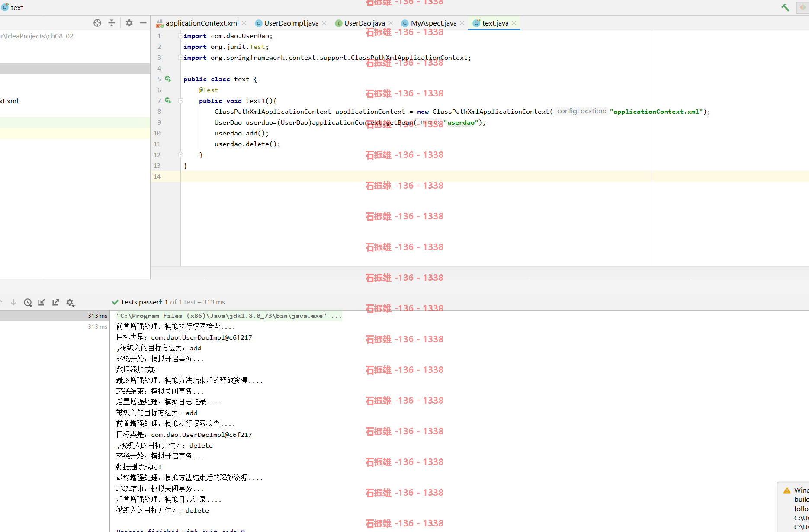Click import test results icon

42,302
